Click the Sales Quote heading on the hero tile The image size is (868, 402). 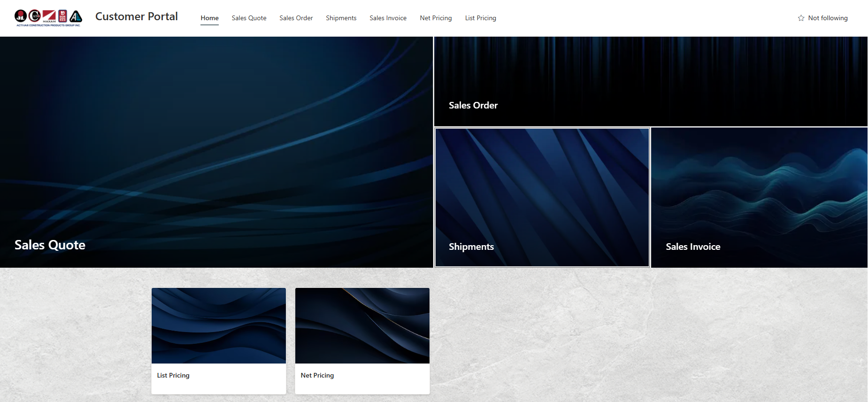[x=50, y=245]
